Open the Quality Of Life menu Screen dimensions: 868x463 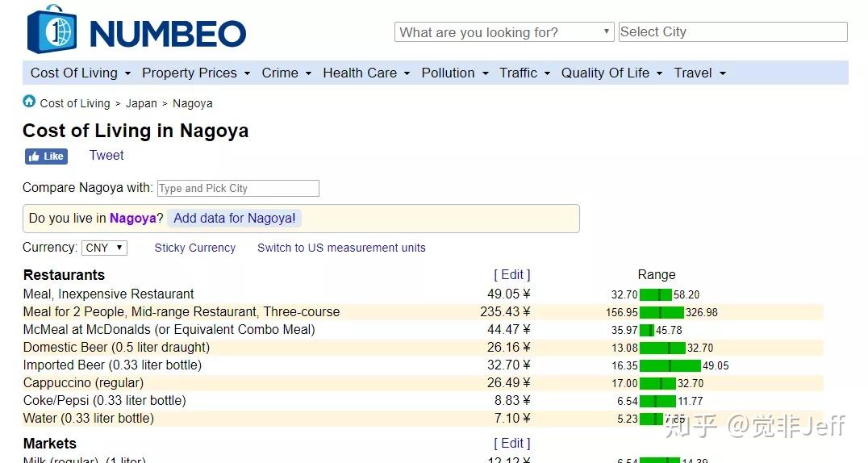[x=611, y=73]
